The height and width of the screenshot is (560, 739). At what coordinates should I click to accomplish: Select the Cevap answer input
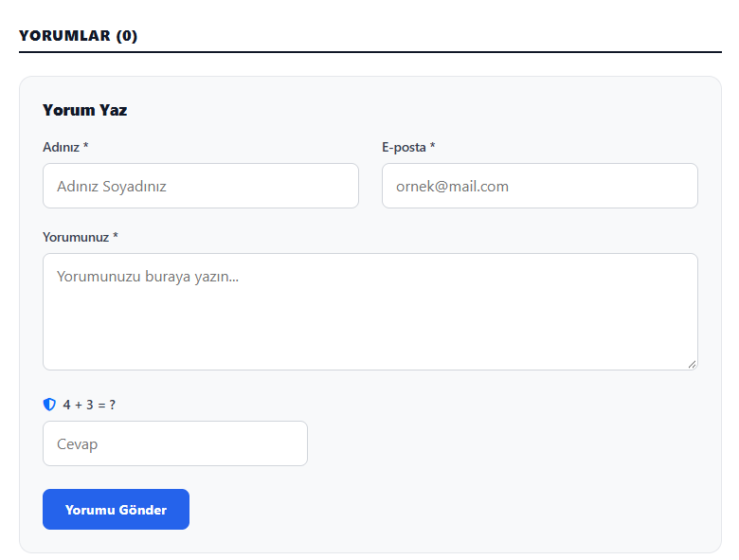point(175,443)
